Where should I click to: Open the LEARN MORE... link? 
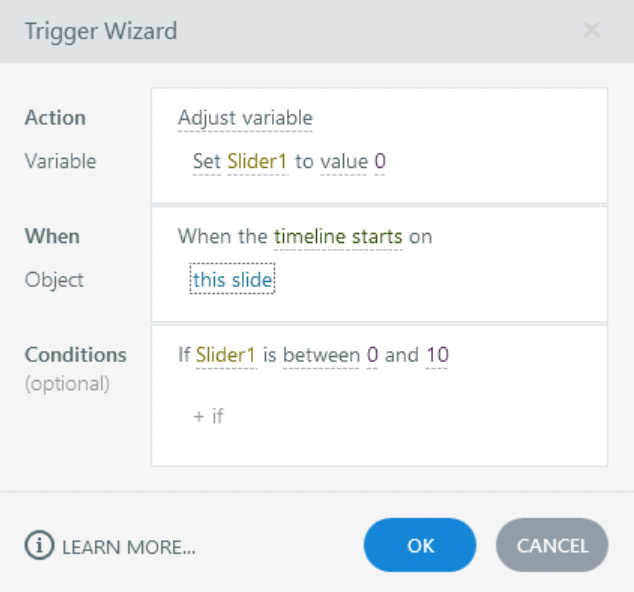[x=129, y=547]
